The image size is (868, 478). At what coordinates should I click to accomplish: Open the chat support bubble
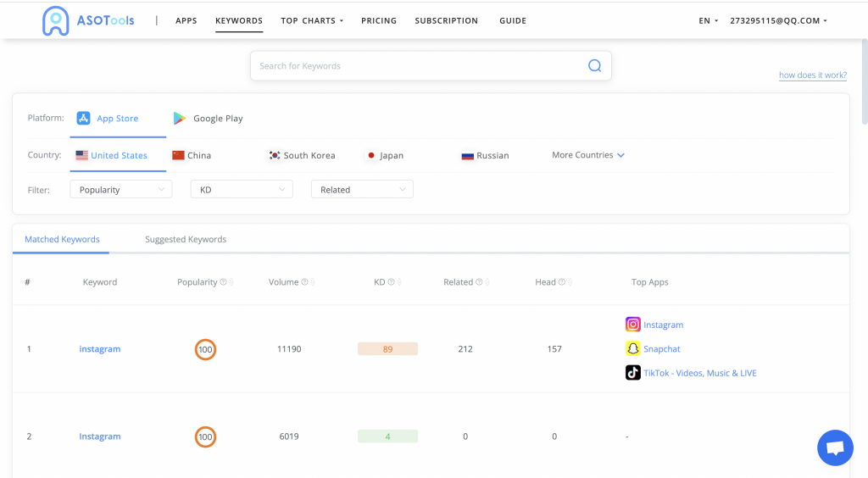[835, 447]
